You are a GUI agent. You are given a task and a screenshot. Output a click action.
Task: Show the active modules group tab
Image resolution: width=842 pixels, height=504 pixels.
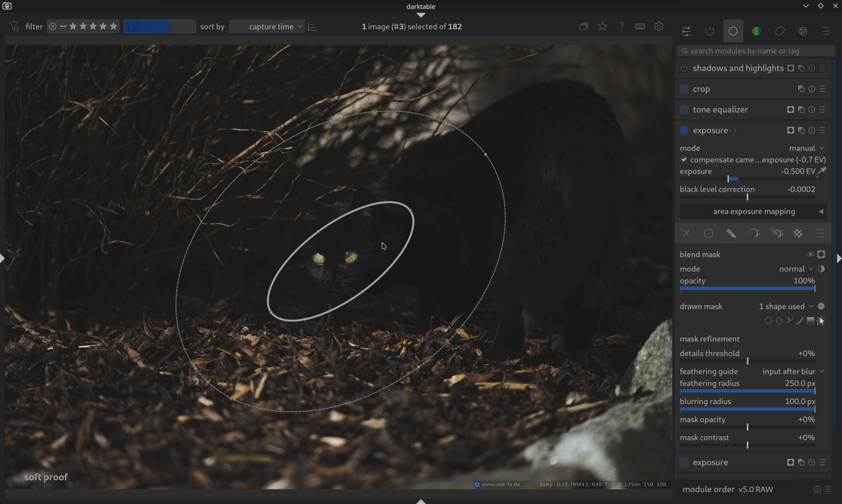709,31
